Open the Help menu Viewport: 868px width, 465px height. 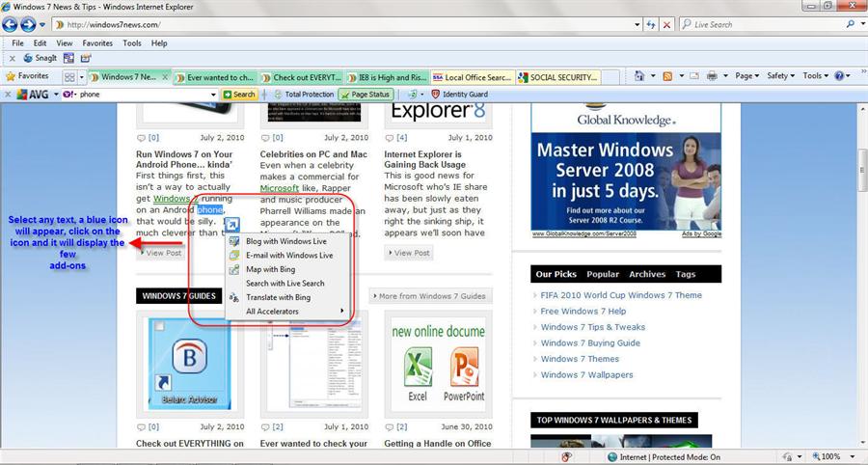159,43
